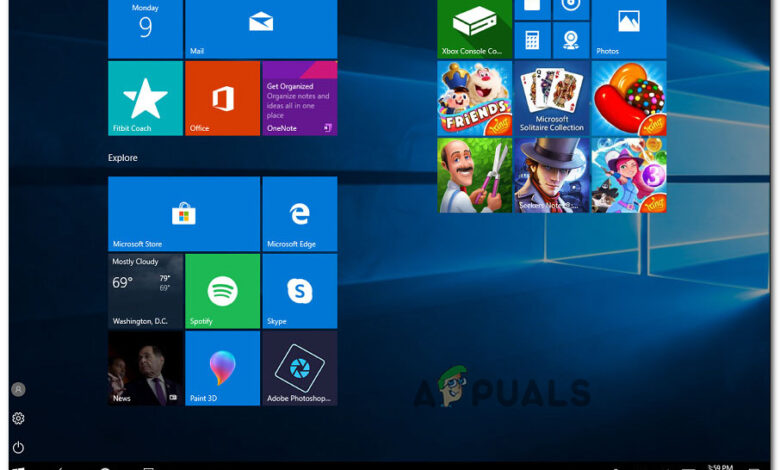Launch the Microsoft Edge tile

click(x=299, y=214)
